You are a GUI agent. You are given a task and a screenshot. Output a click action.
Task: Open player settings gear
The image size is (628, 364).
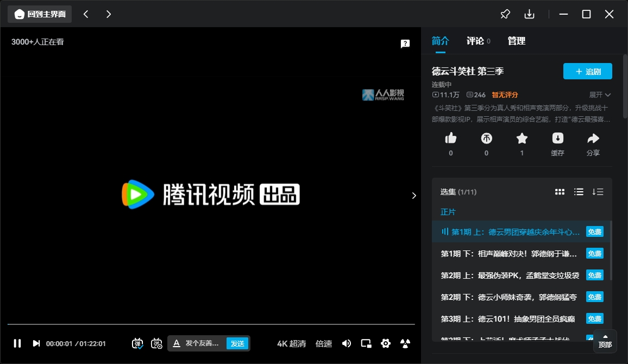(x=386, y=343)
